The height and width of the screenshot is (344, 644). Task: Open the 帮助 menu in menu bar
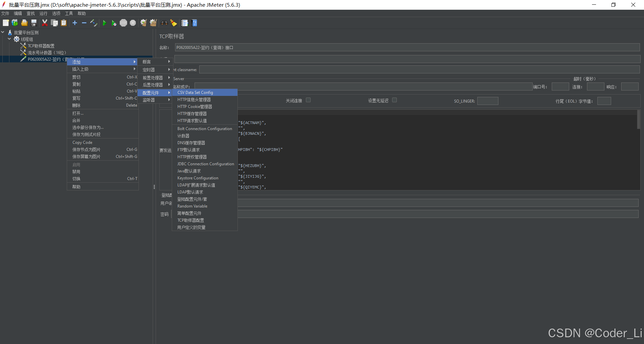tap(82, 13)
